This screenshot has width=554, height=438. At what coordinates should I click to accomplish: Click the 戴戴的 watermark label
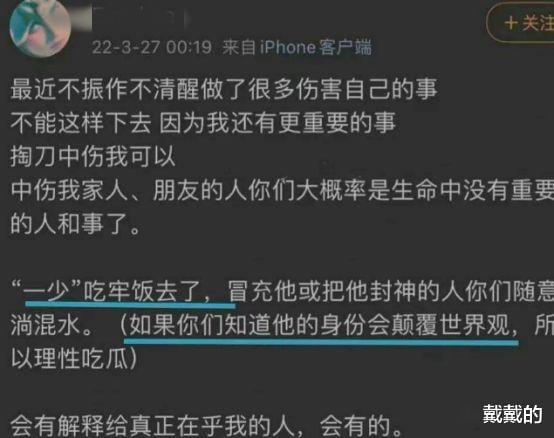(x=513, y=414)
